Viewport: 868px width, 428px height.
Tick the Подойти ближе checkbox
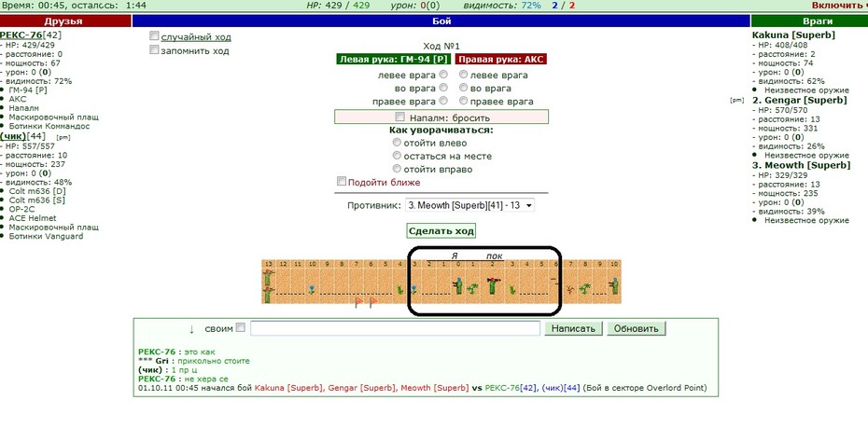point(342,182)
